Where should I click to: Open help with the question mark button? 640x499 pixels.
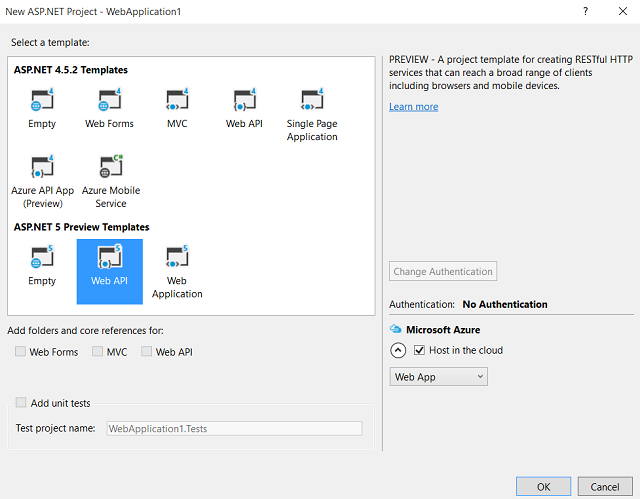tap(585, 11)
